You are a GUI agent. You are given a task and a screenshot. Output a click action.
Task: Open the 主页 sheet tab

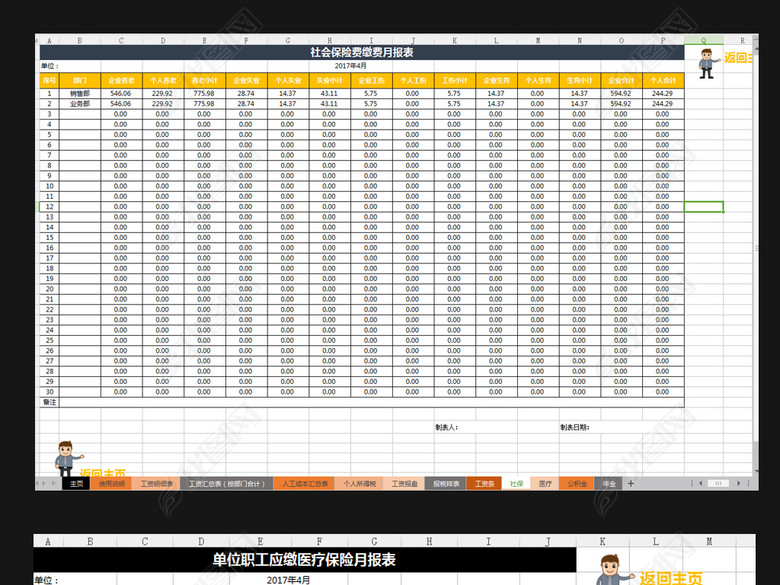[x=75, y=483]
